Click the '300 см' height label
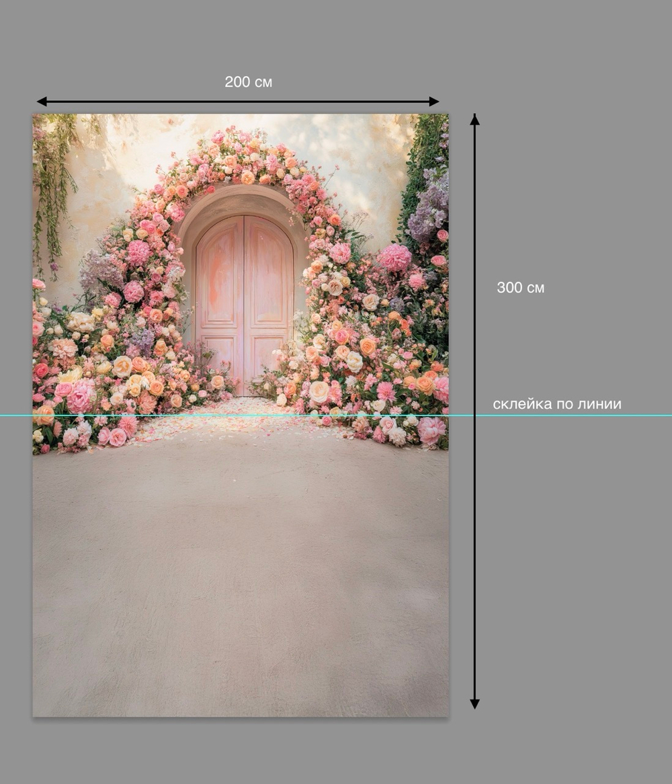 521,288
